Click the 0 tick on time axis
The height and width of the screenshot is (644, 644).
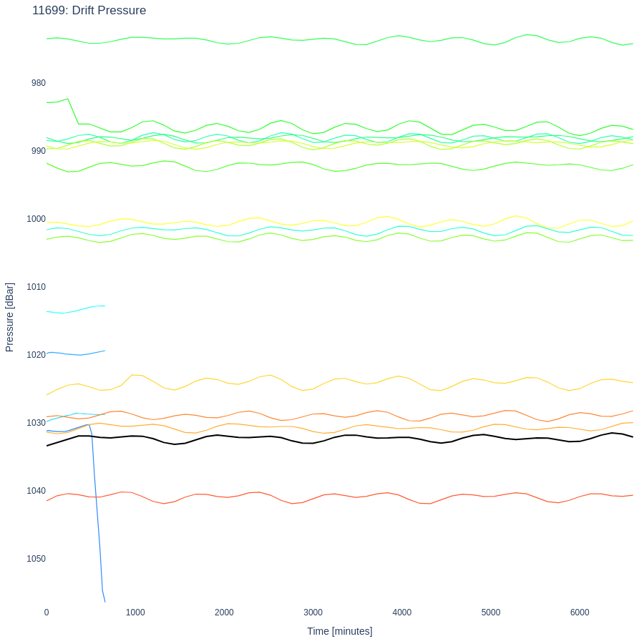pyautogui.click(x=47, y=613)
